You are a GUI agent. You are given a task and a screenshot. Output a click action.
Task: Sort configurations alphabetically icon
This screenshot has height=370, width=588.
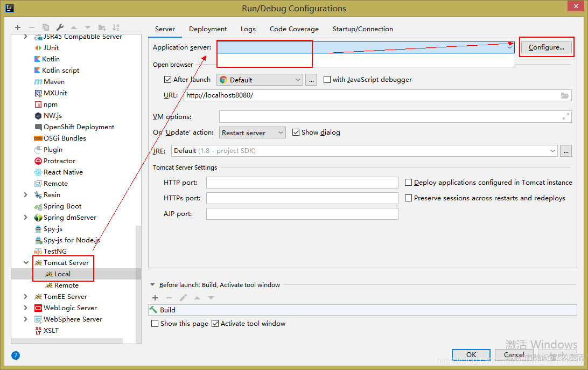116,27
